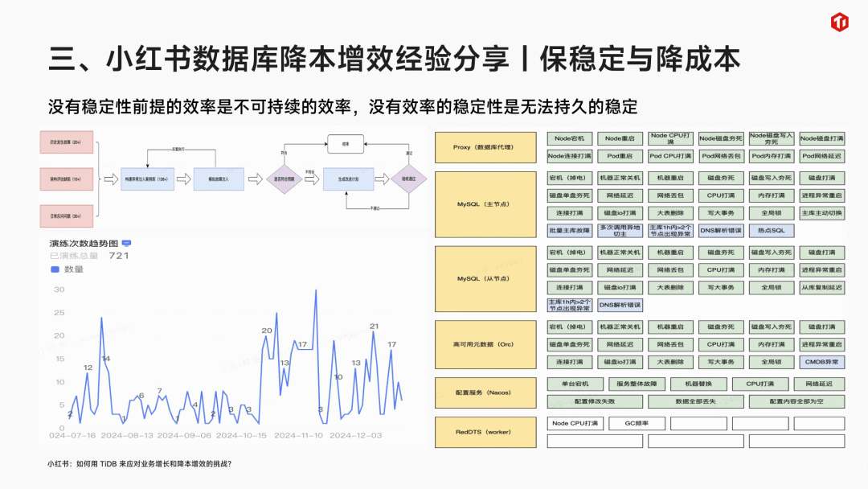Click the 主库主动切换 cell
Viewport: 868px width, 489px height.
pyautogui.click(x=822, y=213)
